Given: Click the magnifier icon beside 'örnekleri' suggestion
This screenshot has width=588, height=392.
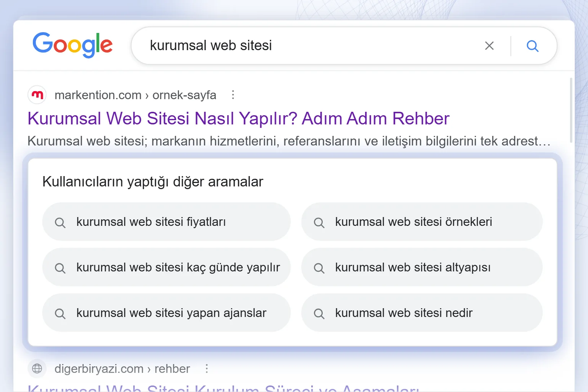Looking at the screenshot, I should click(319, 222).
